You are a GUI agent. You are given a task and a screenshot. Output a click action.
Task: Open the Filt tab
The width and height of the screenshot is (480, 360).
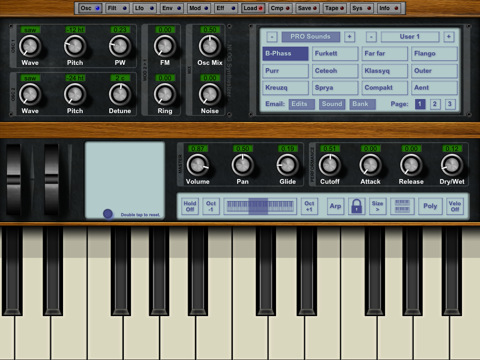coord(117,8)
